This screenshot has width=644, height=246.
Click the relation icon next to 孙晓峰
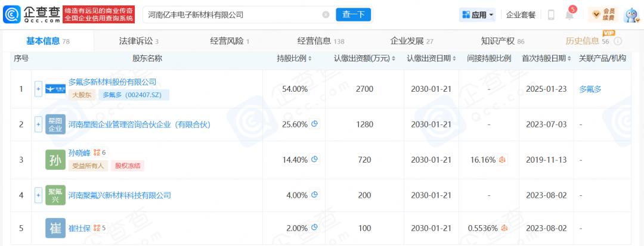click(x=97, y=152)
